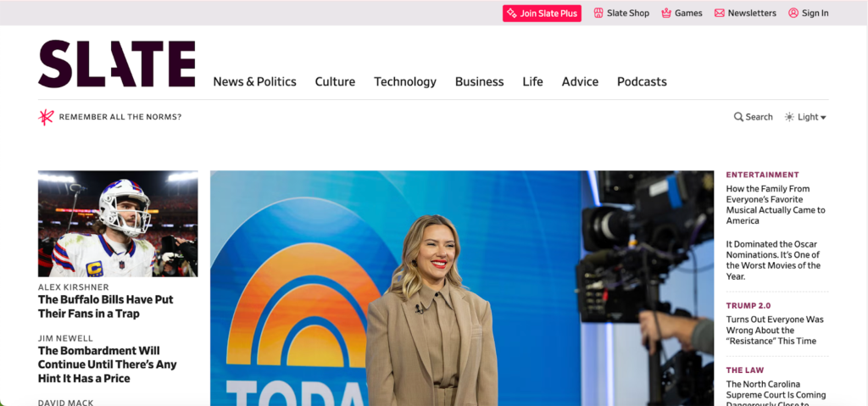Screen dimensions: 868x406
Task: Open the Culture section
Action: [335, 81]
